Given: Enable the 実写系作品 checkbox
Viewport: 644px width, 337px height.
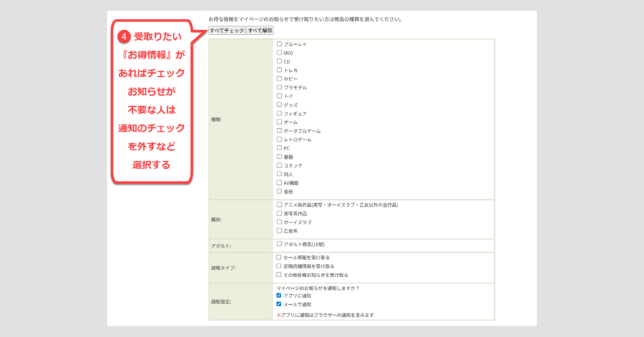Looking at the screenshot, I should [x=279, y=213].
